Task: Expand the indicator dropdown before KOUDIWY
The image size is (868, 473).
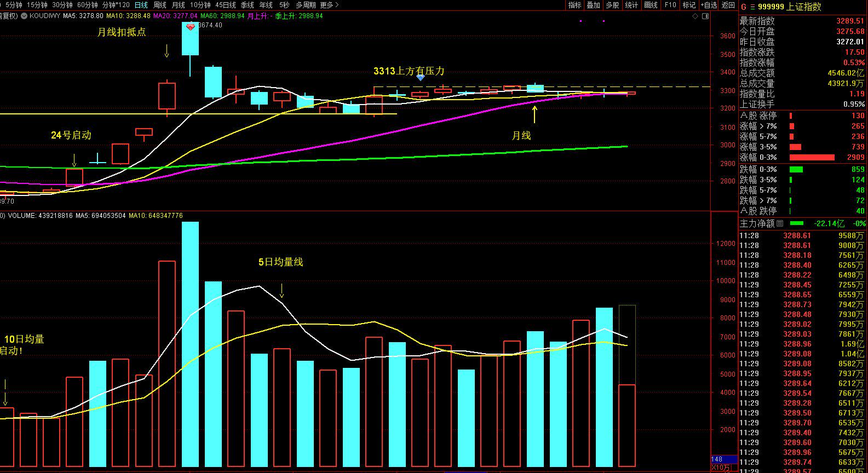Action: pos(24,16)
